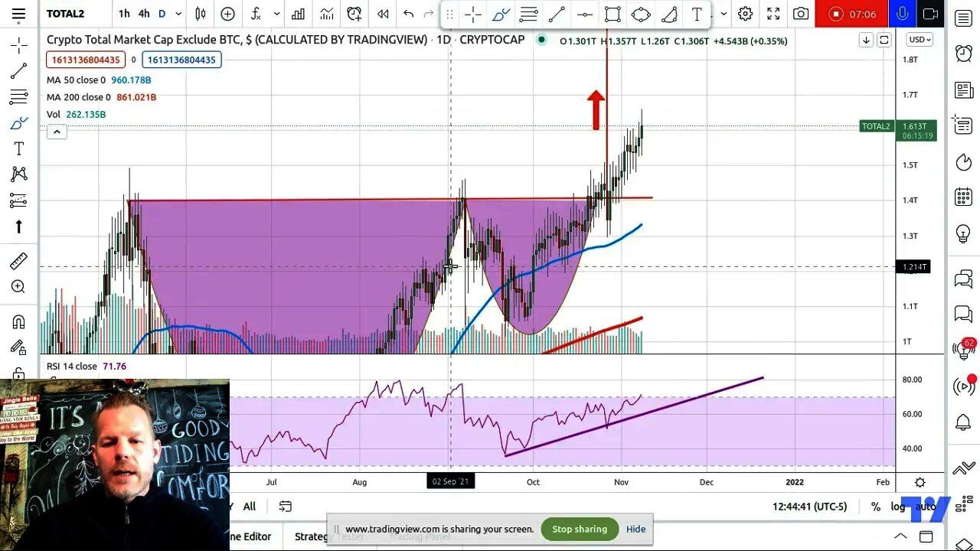Select text tool in left sidebar
This screenshot has width=980, height=551.
(19, 148)
